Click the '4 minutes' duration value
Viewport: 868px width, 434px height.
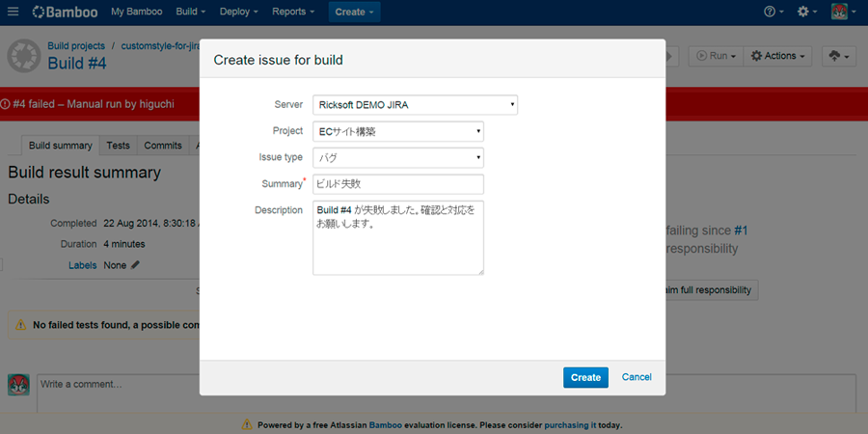click(x=124, y=244)
